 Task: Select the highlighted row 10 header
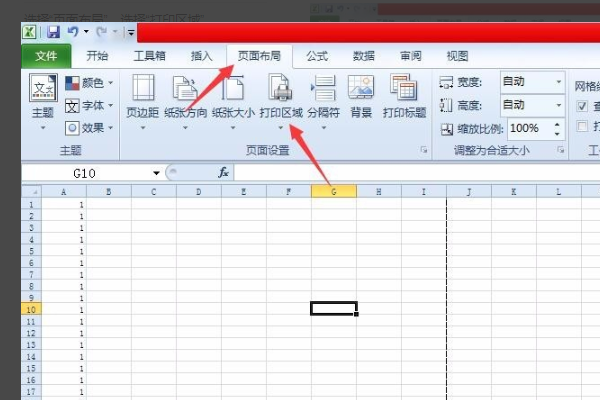coord(31,309)
